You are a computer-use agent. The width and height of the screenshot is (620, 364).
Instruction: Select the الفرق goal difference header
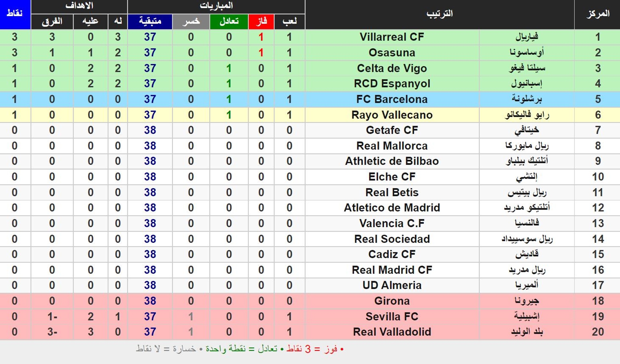[x=52, y=21]
